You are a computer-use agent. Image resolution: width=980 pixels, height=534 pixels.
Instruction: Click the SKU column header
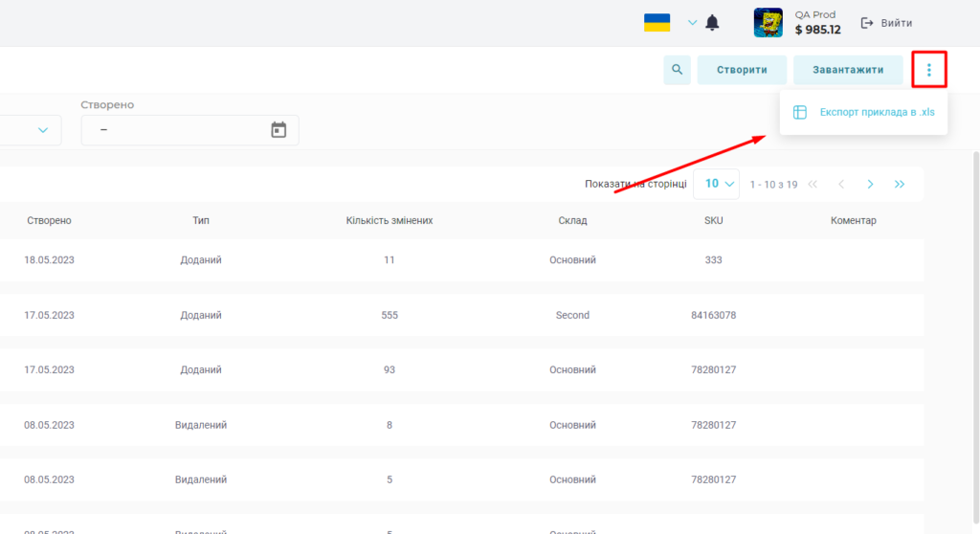(713, 220)
